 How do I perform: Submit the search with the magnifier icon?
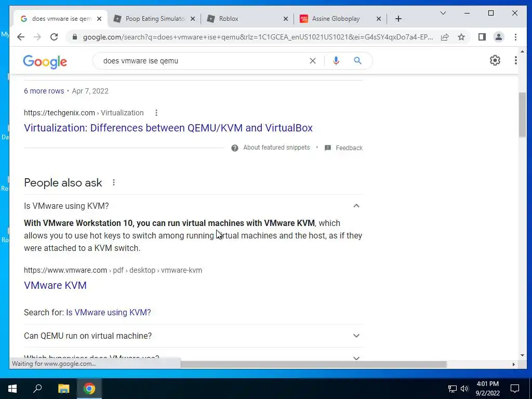click(357, 61)
